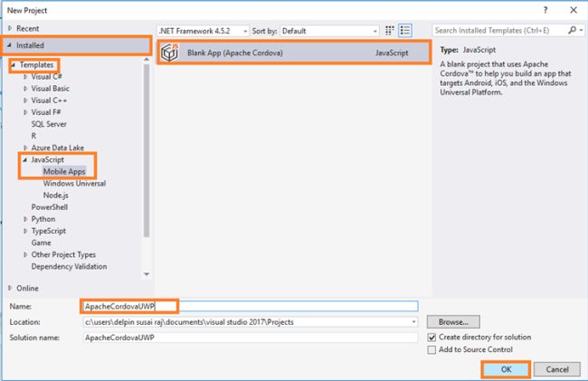Expand the Visual F# node arrow
Viewport: 588px width, 381px height.
coord(25,112)
